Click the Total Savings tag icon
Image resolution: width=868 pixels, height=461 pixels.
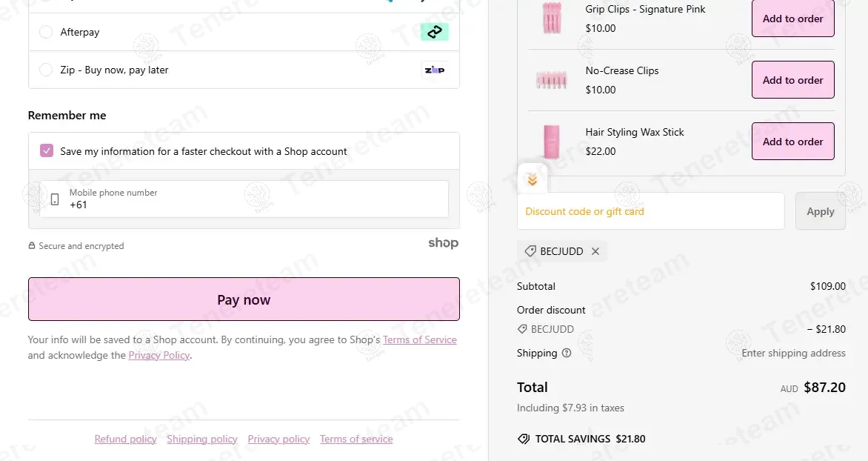(524, 439)
